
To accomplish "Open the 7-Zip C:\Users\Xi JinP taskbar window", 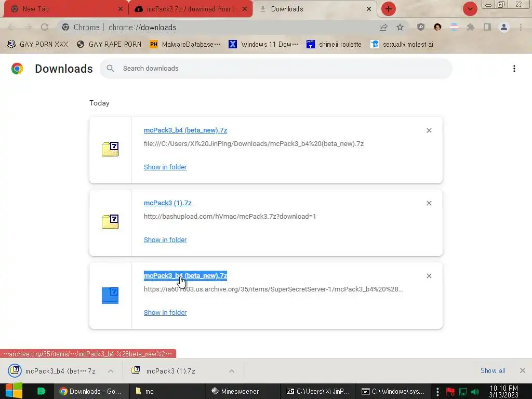I will pos(318,391).
